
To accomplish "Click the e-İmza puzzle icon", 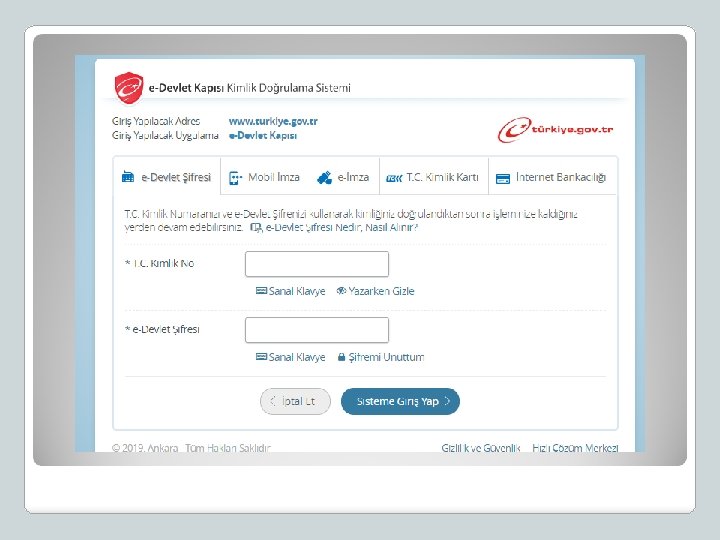I will [325, 178].
